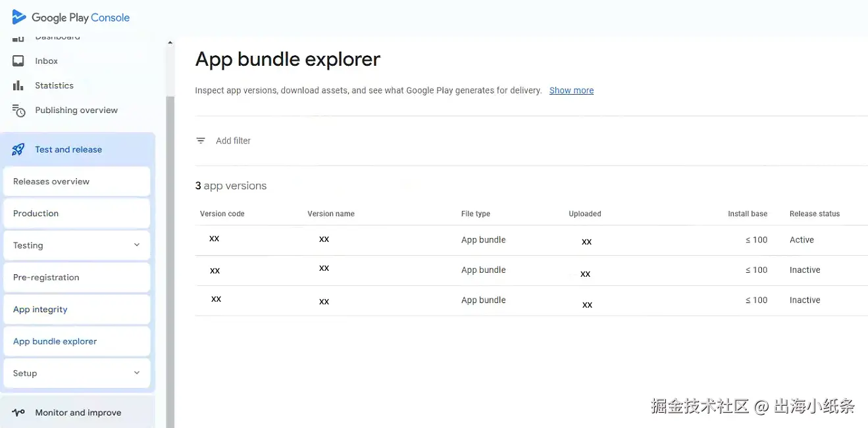Go to the Production section
The height and width of the screenshot is (428, 868).
coord(36,214)
